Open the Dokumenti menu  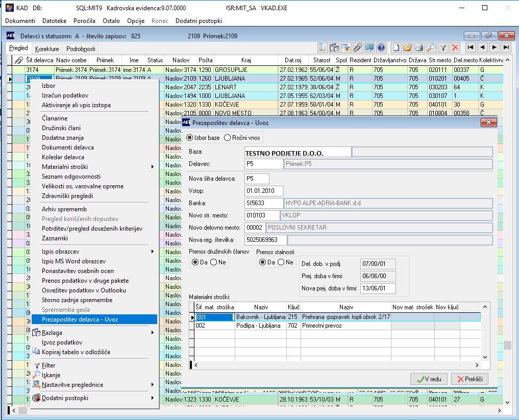20,21
